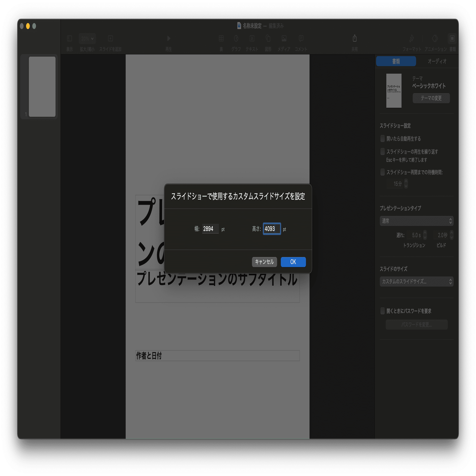Screen dimensions: 476x476
Task: Select the 書類 tab
Action: point(395,61)
